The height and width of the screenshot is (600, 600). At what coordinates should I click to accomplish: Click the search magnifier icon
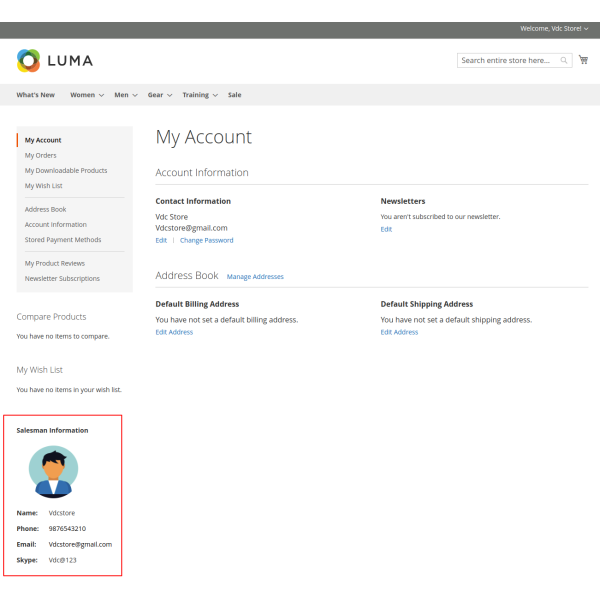click(564, 60)
